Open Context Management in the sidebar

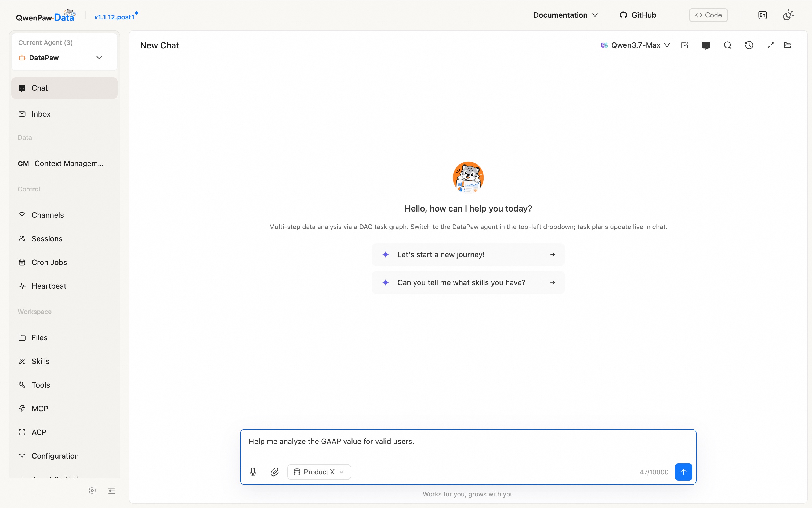(x=64, y=163)
